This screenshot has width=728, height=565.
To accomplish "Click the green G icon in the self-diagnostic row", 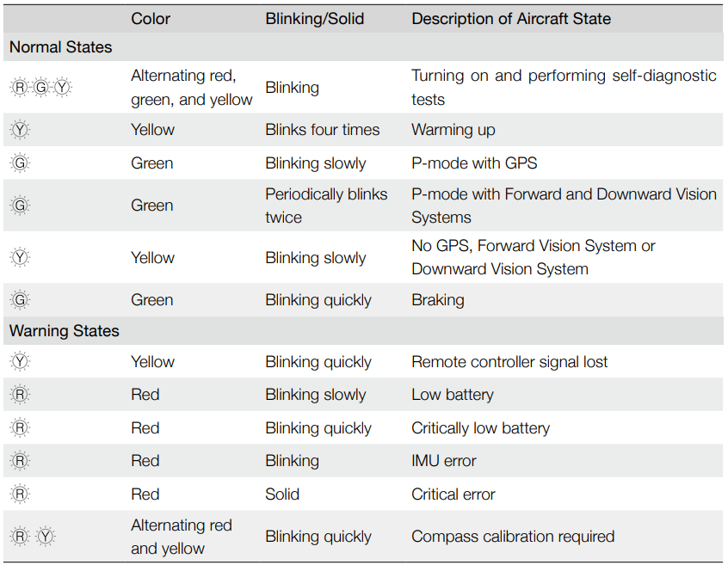I will click(x=41, y=88).
